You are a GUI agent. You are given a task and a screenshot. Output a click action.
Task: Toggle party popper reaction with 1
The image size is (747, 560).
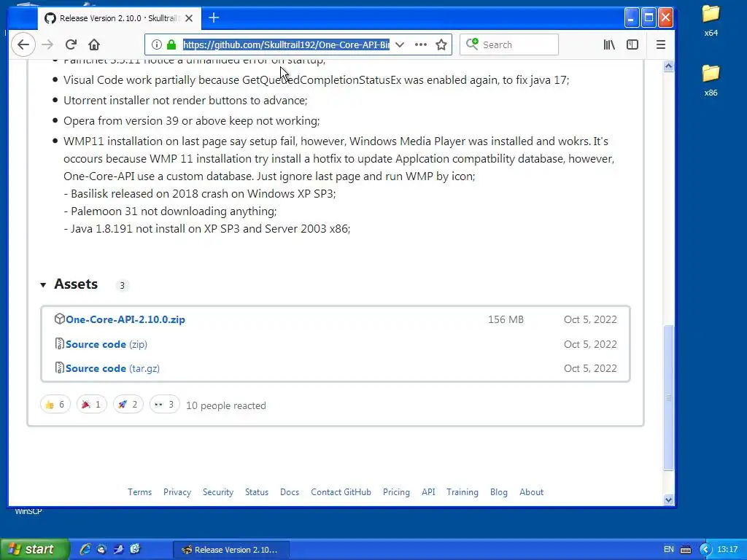click(x=91, y=404)
